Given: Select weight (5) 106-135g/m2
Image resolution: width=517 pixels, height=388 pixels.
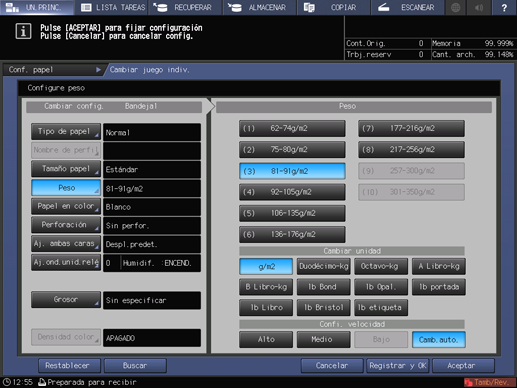Looking at the screenshot, I should click(292, 213).
